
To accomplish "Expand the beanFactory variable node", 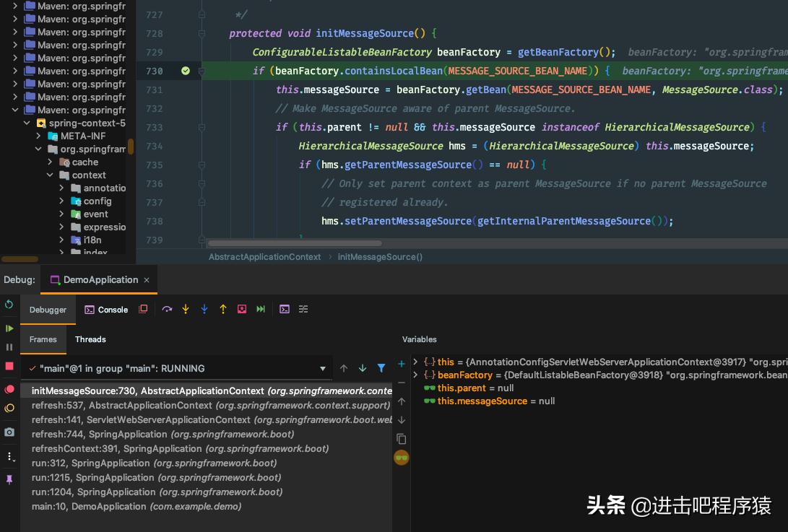I will click(x=415, y=375).
